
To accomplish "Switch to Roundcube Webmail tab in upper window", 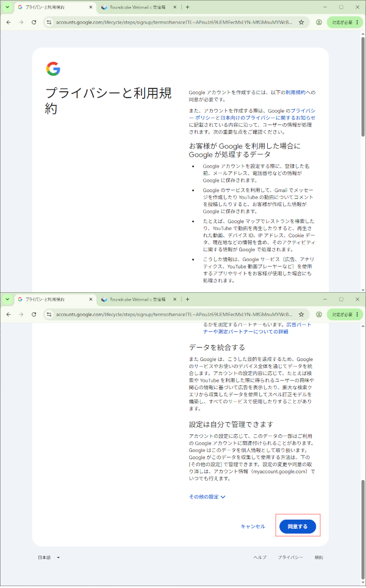I will 138,7.
